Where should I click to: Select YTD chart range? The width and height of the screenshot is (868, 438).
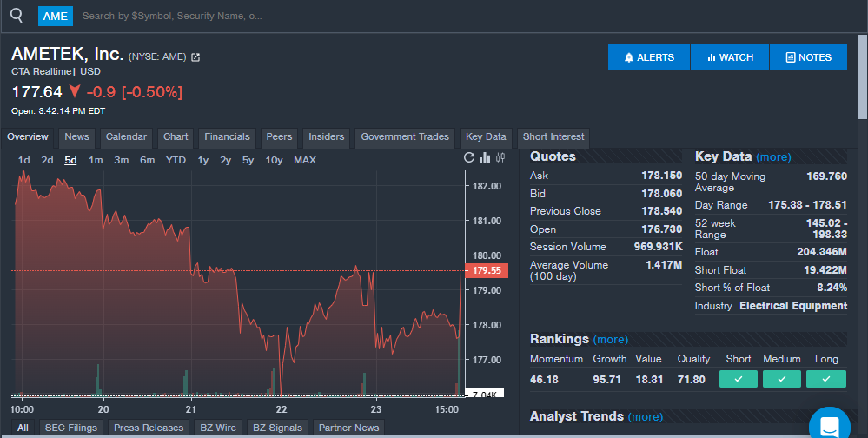pos(176,160)
